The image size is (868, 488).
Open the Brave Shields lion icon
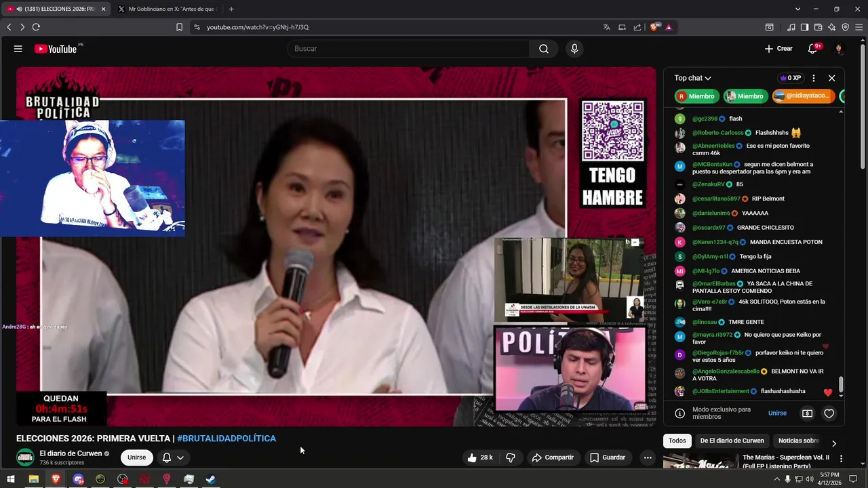tap(654, 27)
